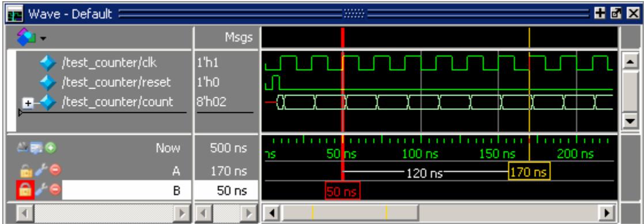Click the Now value 500 ns
Image resolution: width=644 pixels, height=224 pixels.
pos(228,148)
